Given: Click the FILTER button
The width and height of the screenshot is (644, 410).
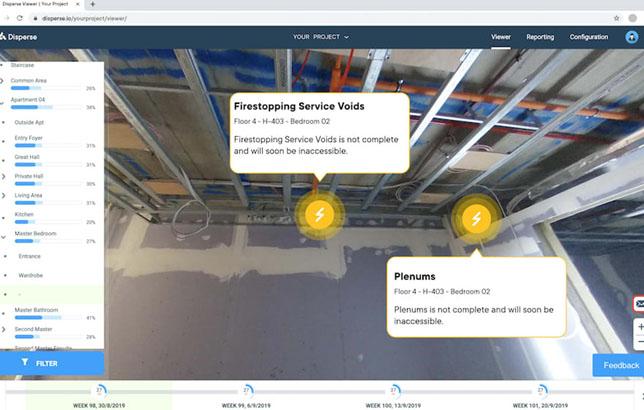Looking at the screenshot, I should point(52,363).
